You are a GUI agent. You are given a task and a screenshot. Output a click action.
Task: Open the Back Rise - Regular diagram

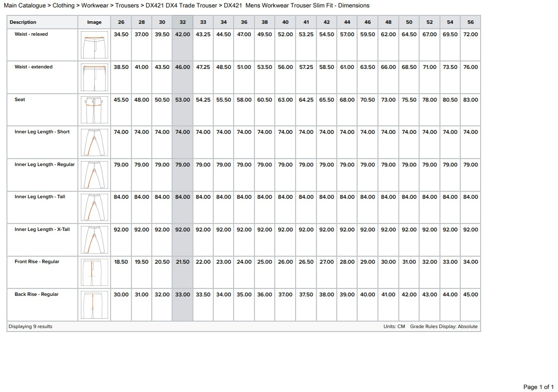click(94, 305)
